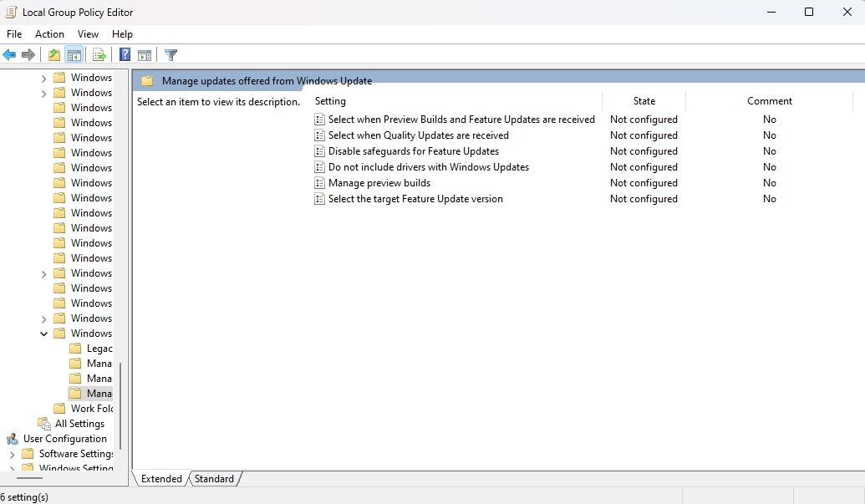Viewport: 865px width, 504px height.
Task: Open the Action menu
Action: coord(49,34)
